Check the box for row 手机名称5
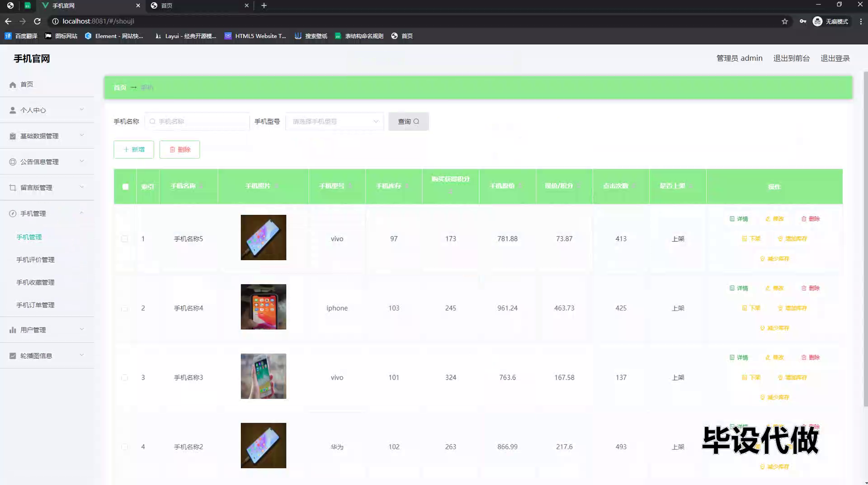The width and height of the screenshot is (868, 485). tap(124, 239)
